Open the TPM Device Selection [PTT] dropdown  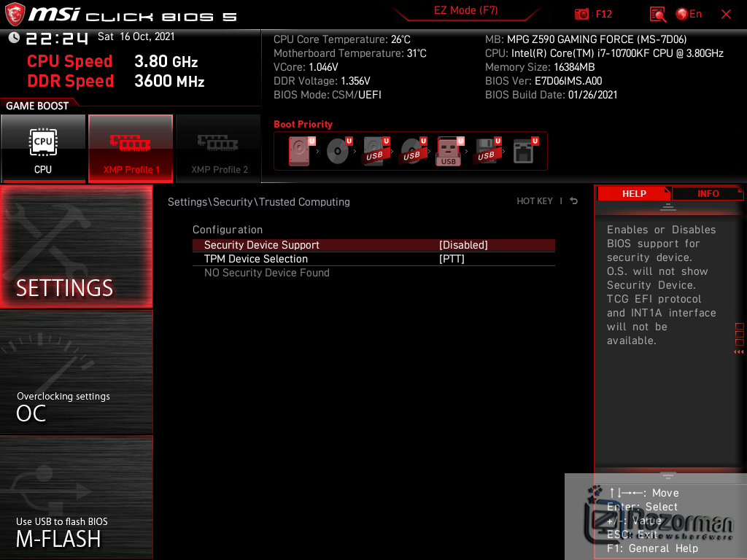(x=373, y=259)
